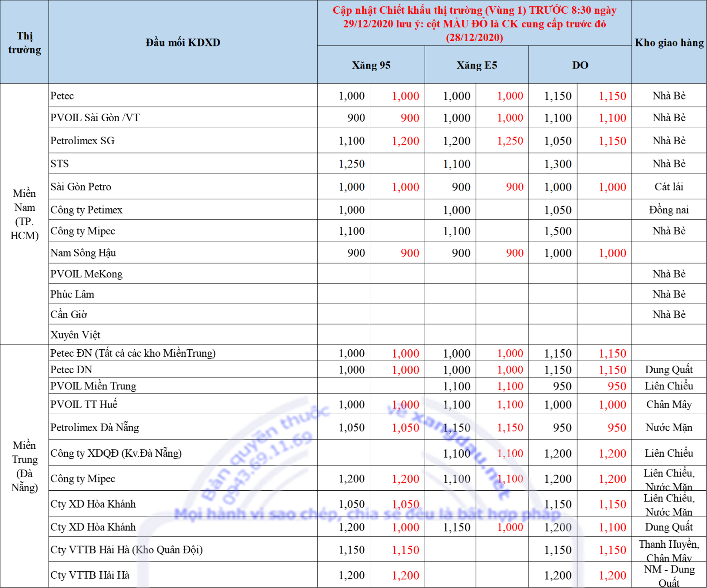Click the 'Cát lái' warehouse cell

point(669,187)
